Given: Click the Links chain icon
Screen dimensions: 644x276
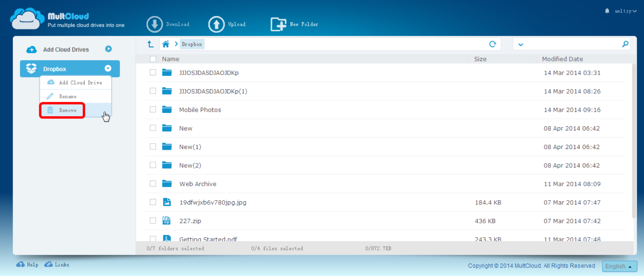Looking at the screenshot, I should pyautogui.click(x=48, y=264).
